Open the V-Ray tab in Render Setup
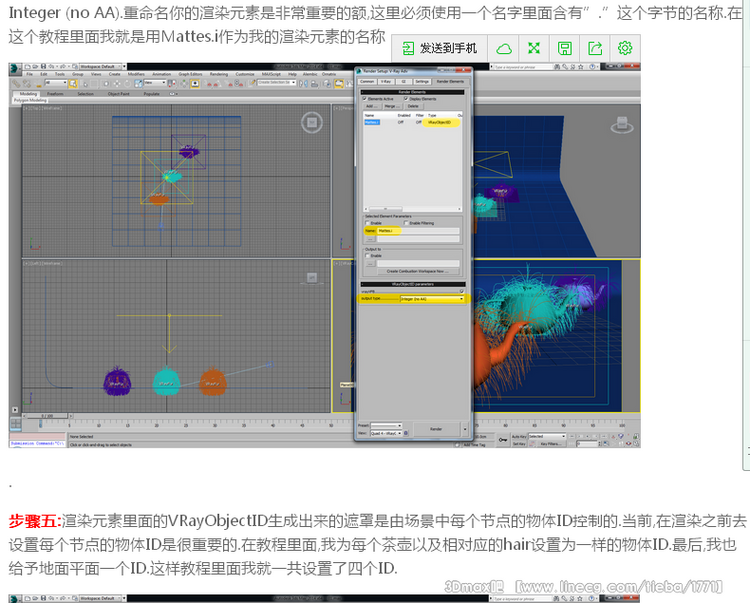The image size is (750, 603). pyautogui.click(x=386, y=82)
